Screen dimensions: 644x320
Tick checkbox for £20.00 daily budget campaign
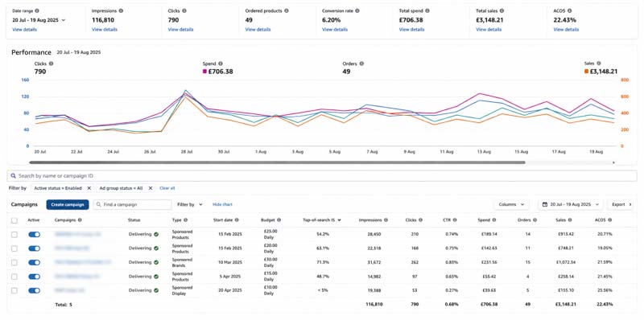pos(14,248)
